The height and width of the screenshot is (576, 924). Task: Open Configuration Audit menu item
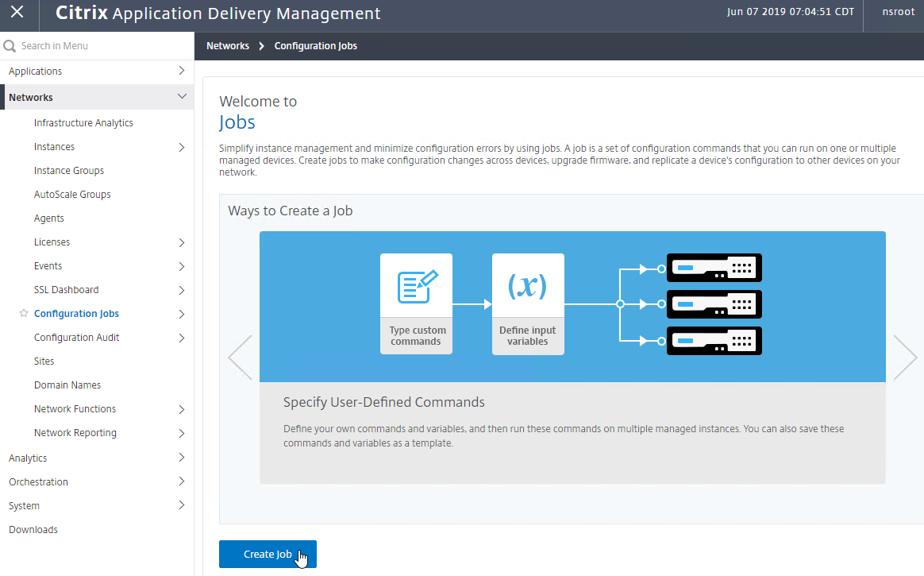point(77,337)
